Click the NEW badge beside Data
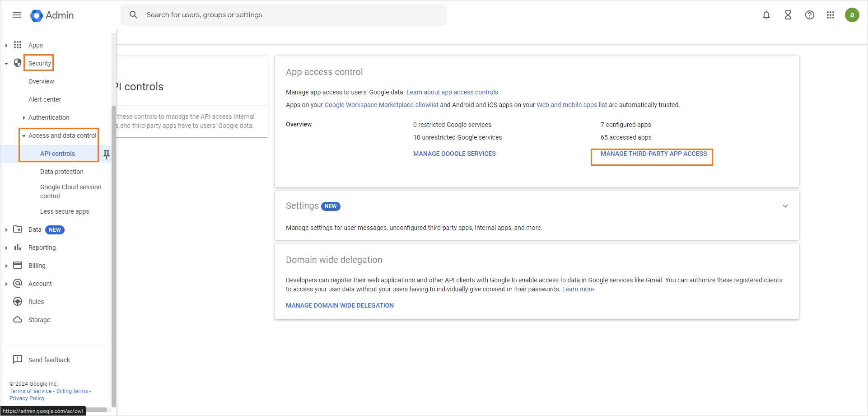This screenshot has width=868, height=416. pyautogui.click(x=55, y=230)
